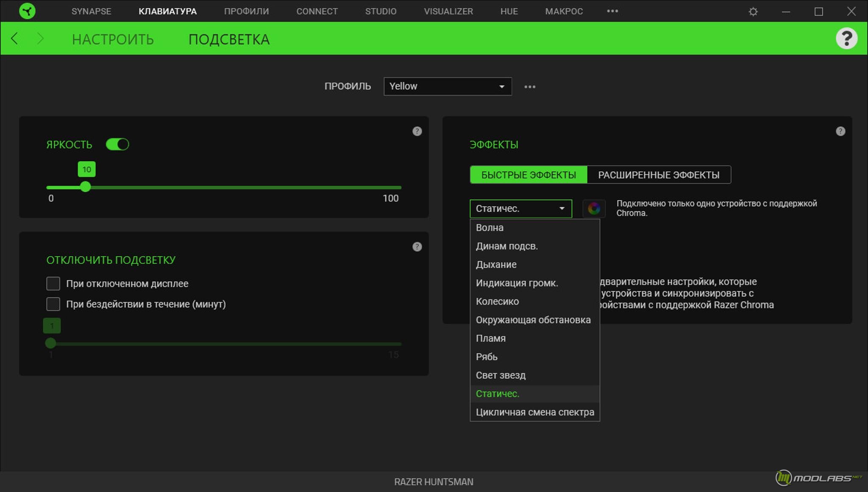Close the Synapse window

pyautogui.click(x=851, y=11)
